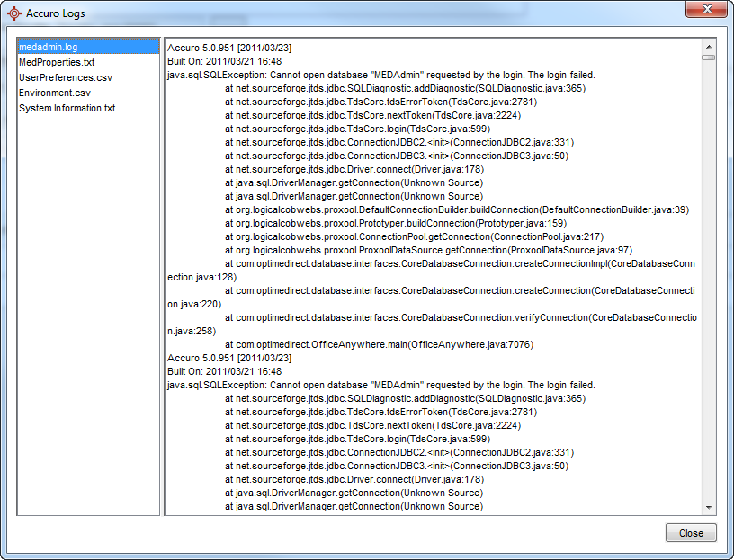Click the line with ConnectionPool.java:217
The image size is (734, 560).
pyautogui.click(x=415, y=236)
